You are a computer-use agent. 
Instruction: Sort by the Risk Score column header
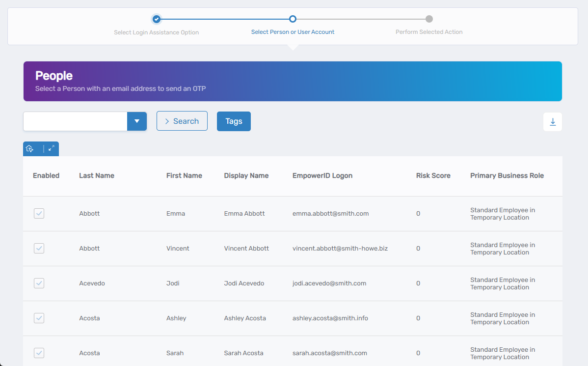pos(433,176)
